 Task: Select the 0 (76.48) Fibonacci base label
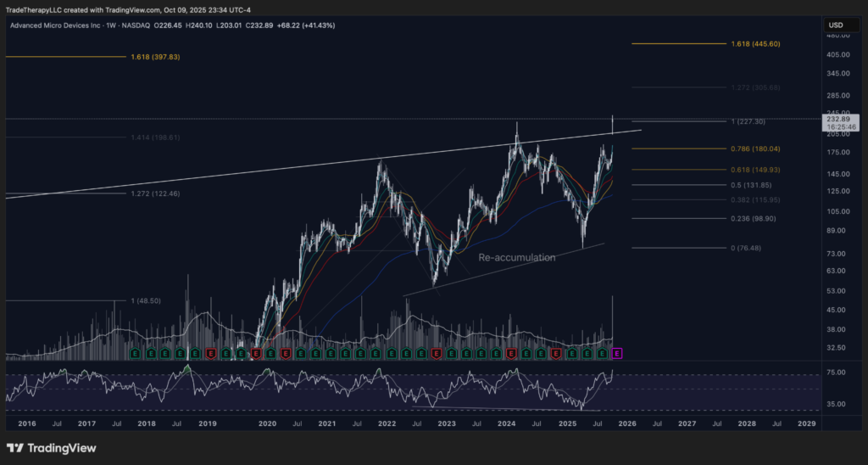[x=751, y=248]
